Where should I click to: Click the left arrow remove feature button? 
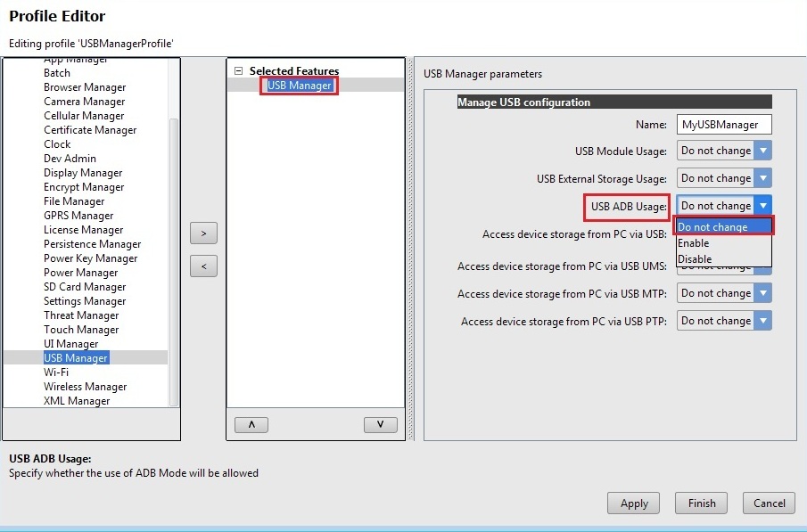pos(203,266)
